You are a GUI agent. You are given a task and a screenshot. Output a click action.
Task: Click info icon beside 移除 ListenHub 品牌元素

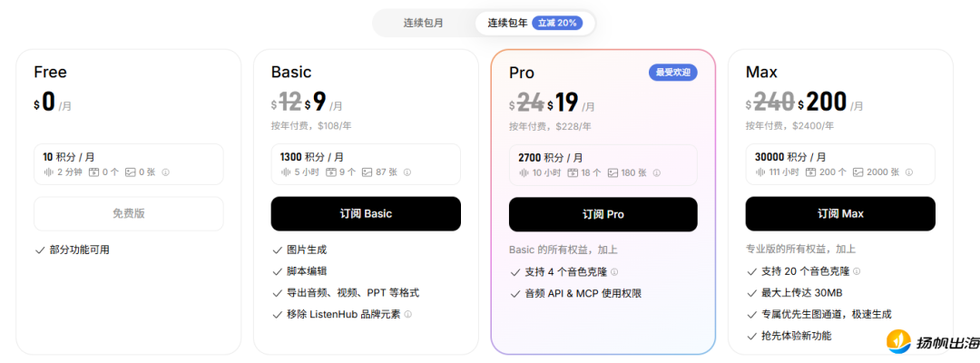[x=408, y=314]
